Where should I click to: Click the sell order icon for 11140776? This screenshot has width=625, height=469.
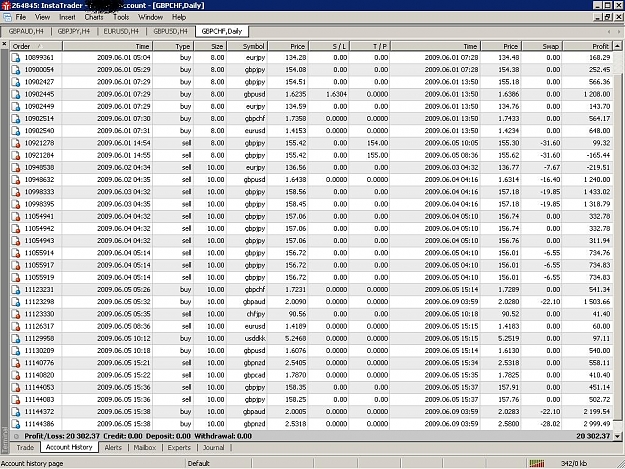[16, 363]
